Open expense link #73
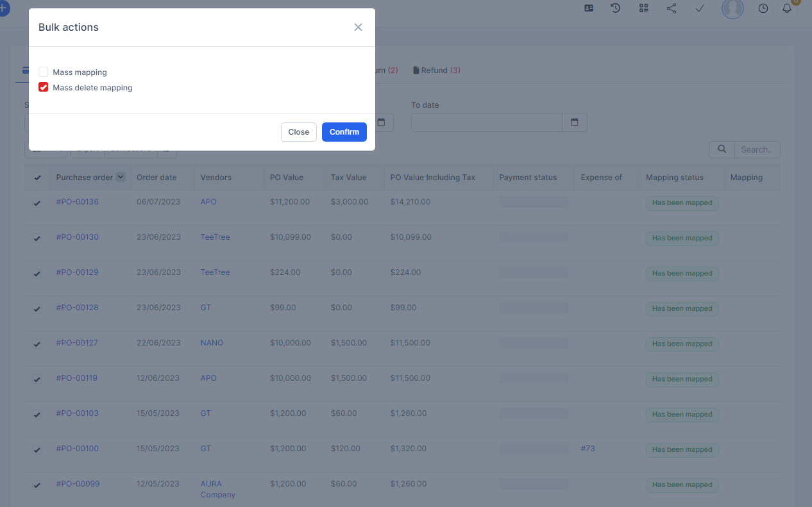Screen dimensions: 812x507 click(x=588, y=449)
